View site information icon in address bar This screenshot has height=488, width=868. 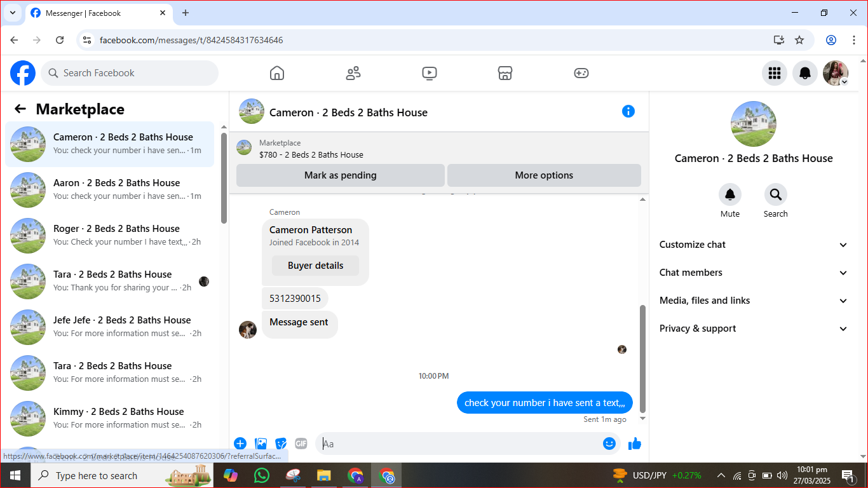pos(88,40)
